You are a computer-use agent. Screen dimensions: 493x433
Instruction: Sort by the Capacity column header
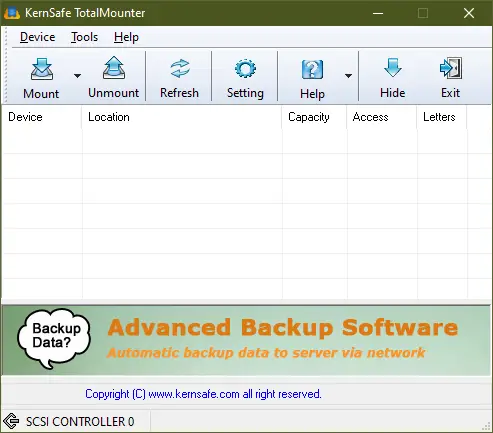click(314, 117)
